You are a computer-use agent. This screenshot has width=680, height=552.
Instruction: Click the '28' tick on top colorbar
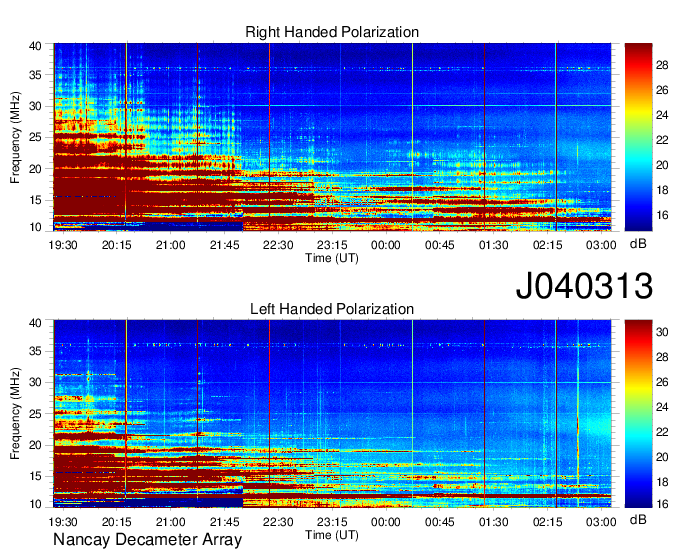pyautogui.click(x=662, y=65)
